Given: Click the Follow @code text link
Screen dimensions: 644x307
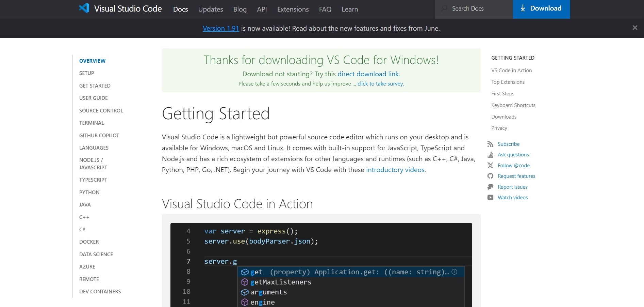Looking at the screenshot, I should coord(514,166).
